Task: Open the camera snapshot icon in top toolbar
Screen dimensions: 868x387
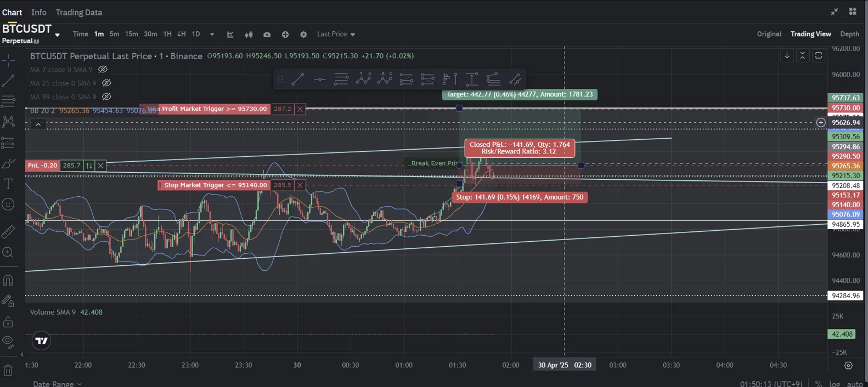Action: 267,35
